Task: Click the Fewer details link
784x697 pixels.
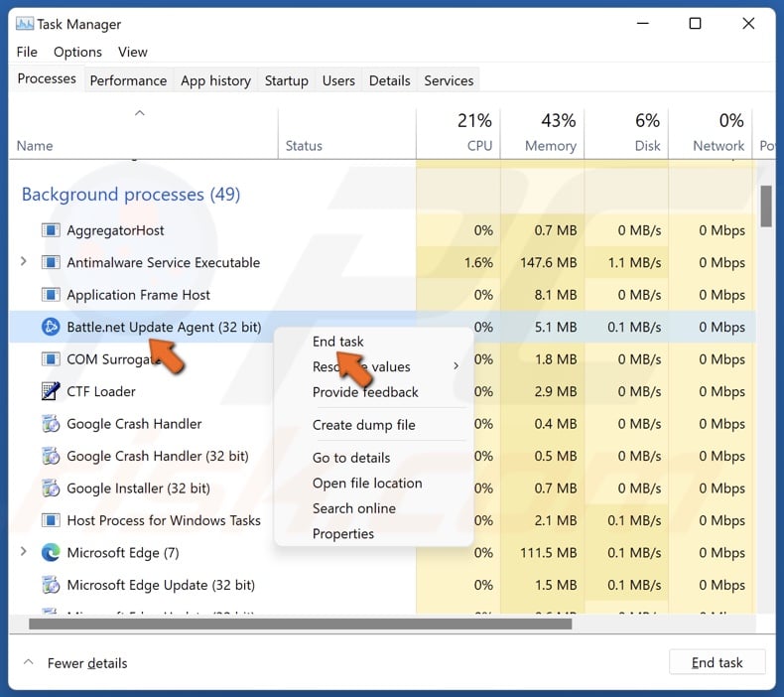Action: [x=87, y=663]
